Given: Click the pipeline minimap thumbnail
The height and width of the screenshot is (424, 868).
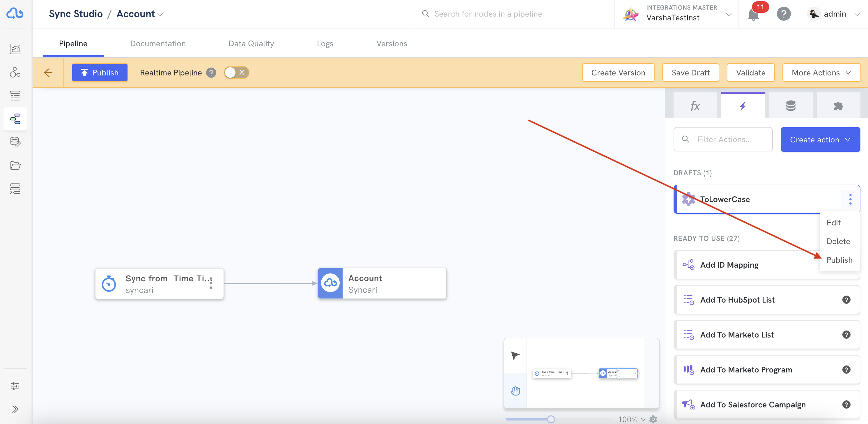Looking at the screenshot, I should (585, 373).
